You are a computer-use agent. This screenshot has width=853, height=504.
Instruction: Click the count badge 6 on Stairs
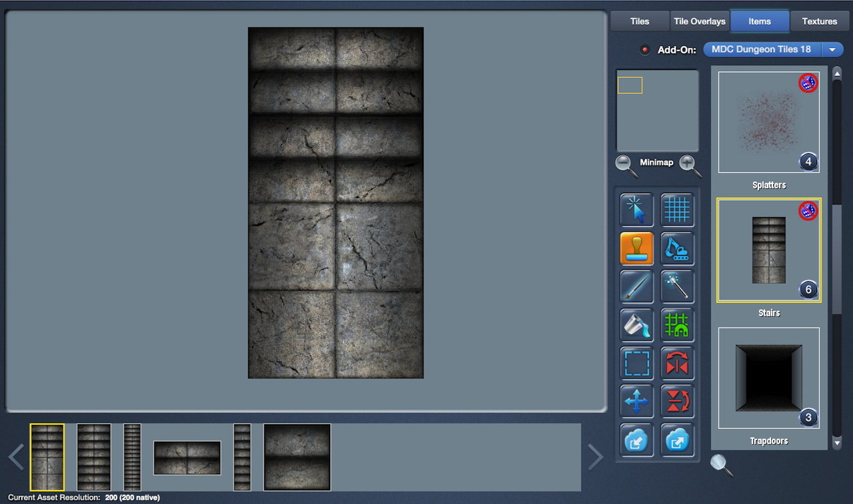coord(808,290)
